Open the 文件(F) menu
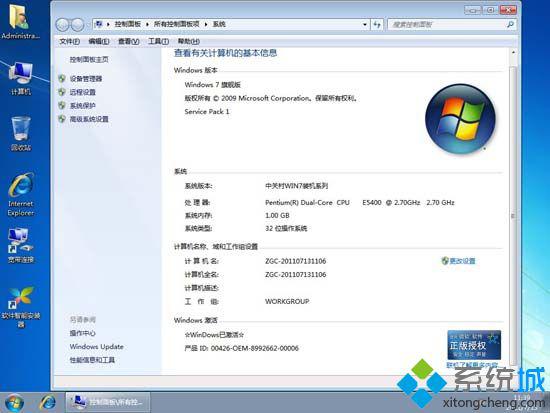Viewport: 550px width, 413px height. point(69,41)
